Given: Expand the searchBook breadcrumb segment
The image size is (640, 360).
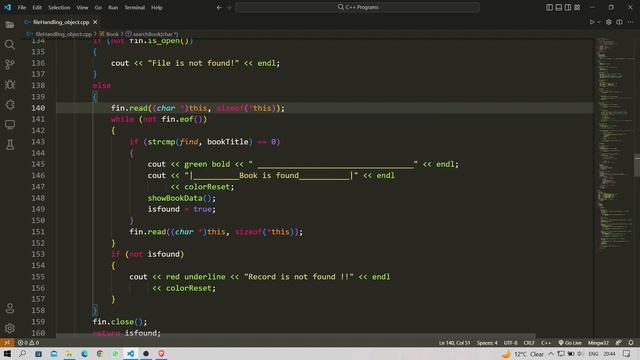Looking at the screenshot, I should click(152, 34).
